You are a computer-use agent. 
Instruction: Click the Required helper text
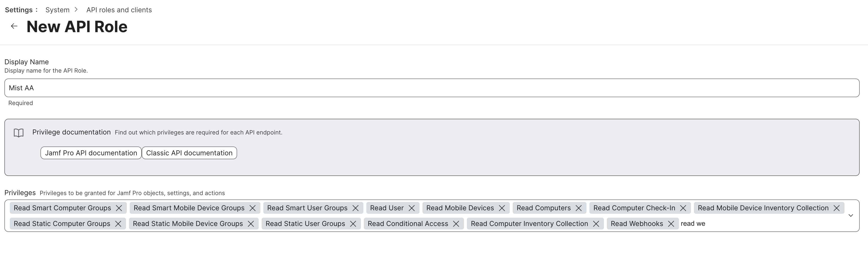click(x=21, y=103)
